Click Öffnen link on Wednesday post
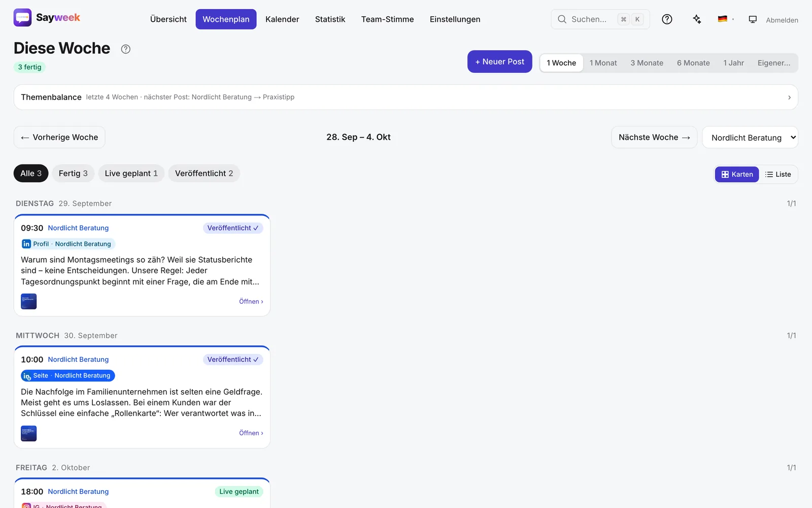This screenshot has height=508, width=812. coord(251,433)
